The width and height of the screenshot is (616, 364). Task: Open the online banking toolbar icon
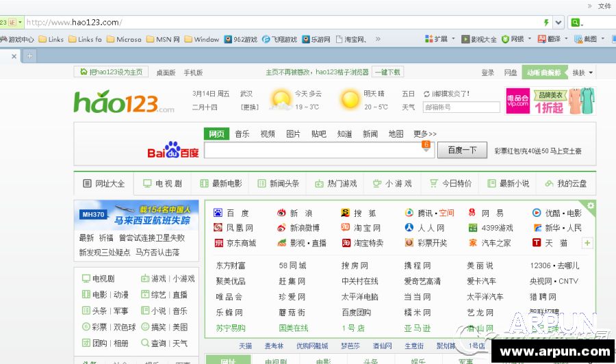click(505, 39)
